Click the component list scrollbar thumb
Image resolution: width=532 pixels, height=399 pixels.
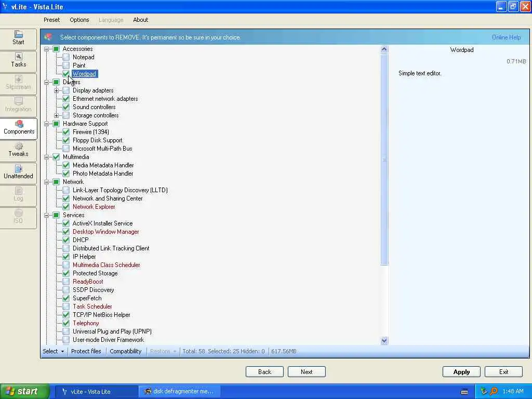tap(384, 159)
